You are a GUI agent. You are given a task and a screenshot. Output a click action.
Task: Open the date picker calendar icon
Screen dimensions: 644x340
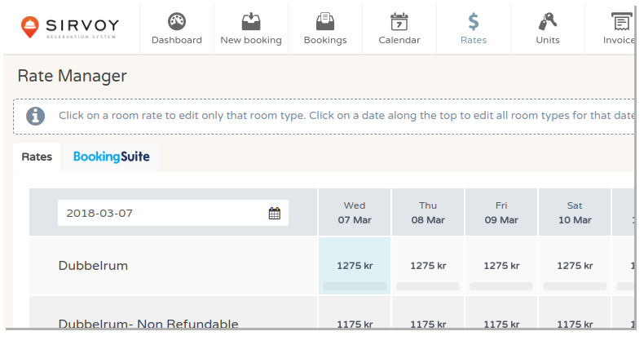(x=275, y=213)
